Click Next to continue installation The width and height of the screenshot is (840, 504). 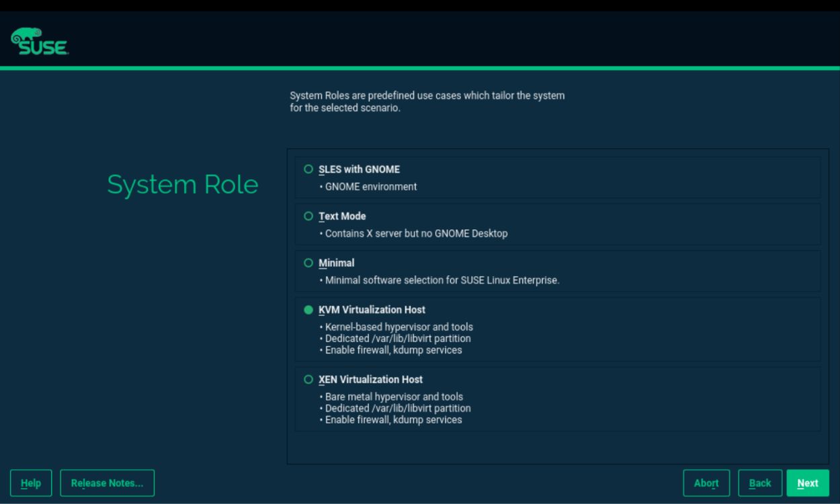tap(808, 482)
